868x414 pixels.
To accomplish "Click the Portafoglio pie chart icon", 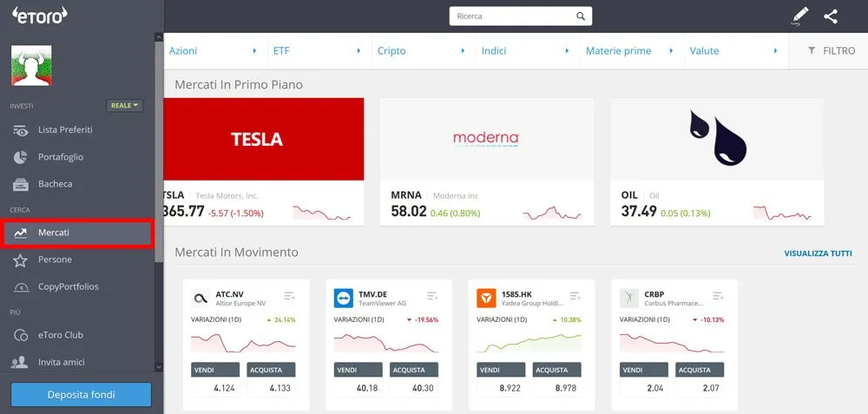I will click(21, 157).
